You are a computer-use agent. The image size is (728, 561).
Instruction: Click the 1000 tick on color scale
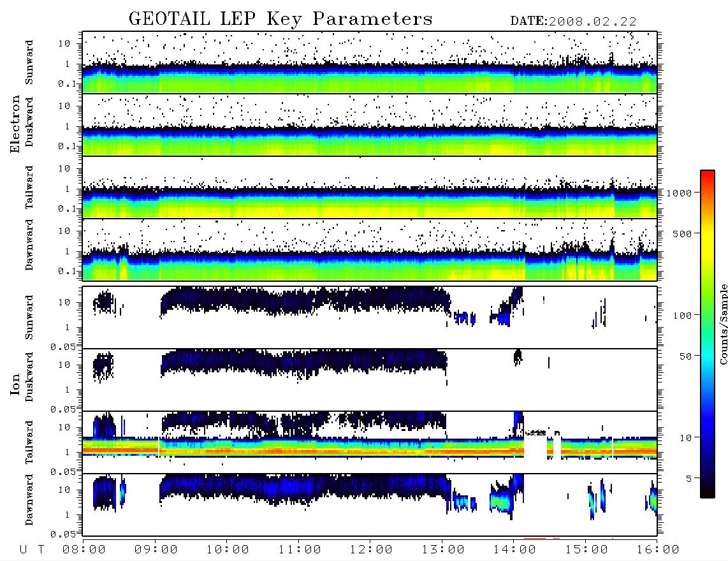tap(679, 193)
